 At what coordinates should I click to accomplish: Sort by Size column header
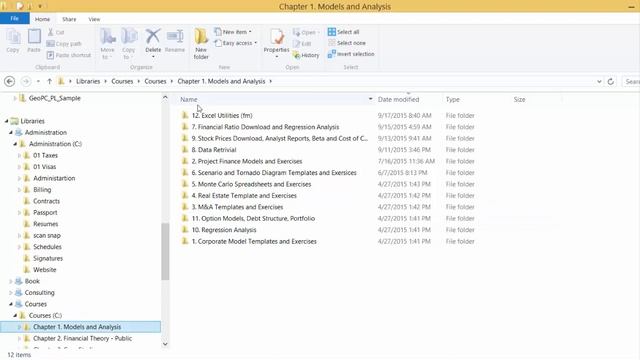pos(520,99)
